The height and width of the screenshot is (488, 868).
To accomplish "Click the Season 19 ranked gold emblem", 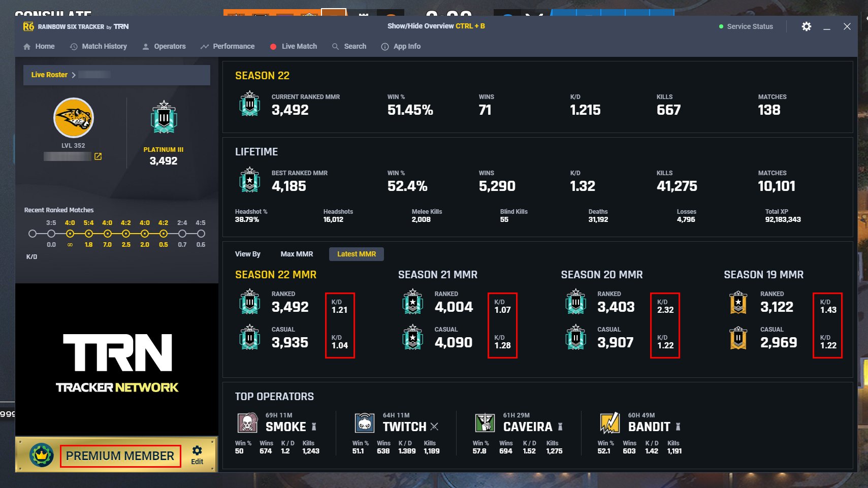I will (738, 303).
